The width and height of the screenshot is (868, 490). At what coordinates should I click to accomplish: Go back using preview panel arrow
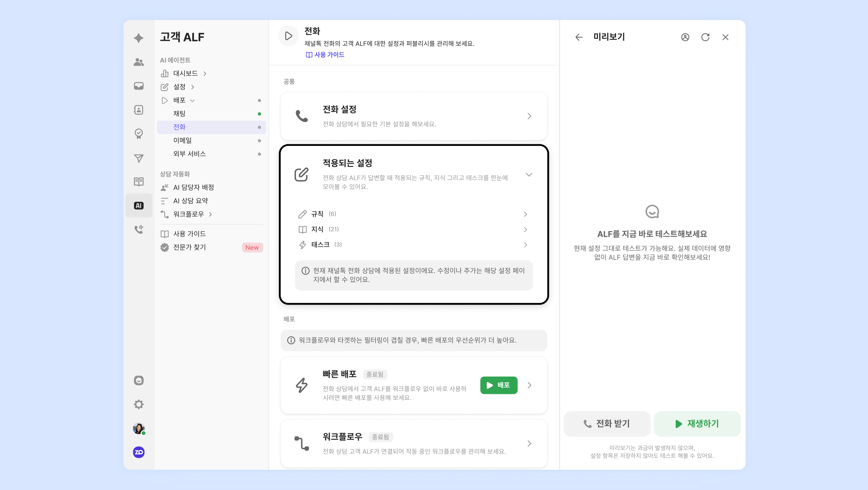[579, 37]
